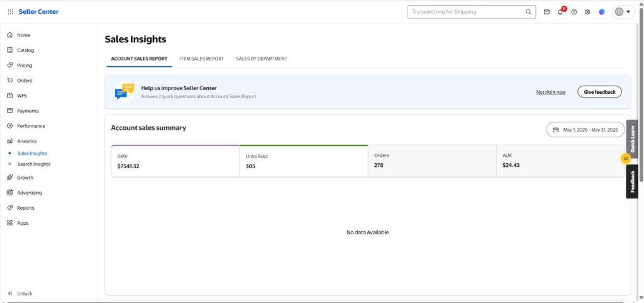Click the Payments card icon
This screenshot has height=303, width=644.
10,111
